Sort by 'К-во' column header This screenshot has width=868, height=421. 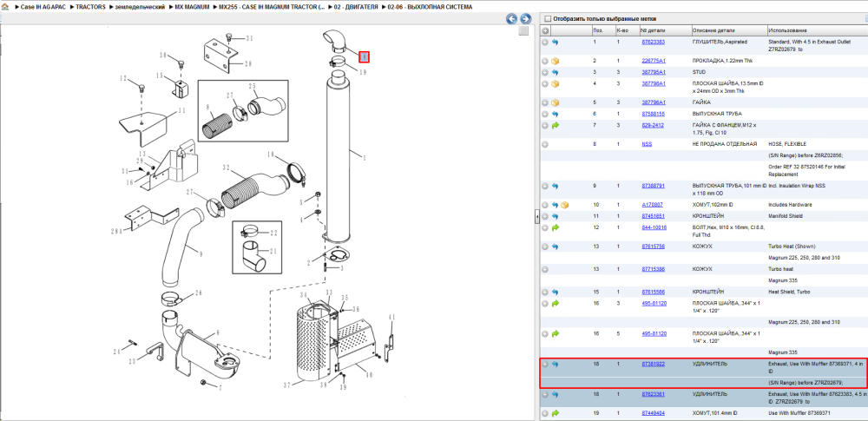click(627, 30)
